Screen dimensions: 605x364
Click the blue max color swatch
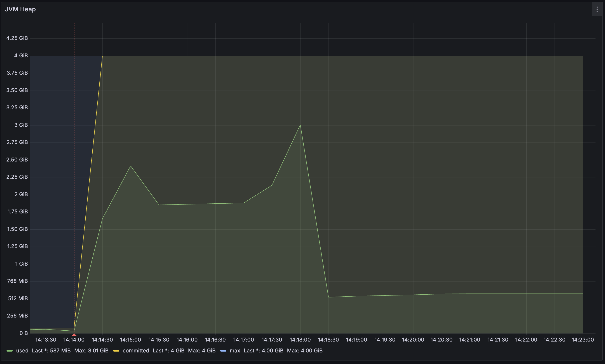click(223, 351)
